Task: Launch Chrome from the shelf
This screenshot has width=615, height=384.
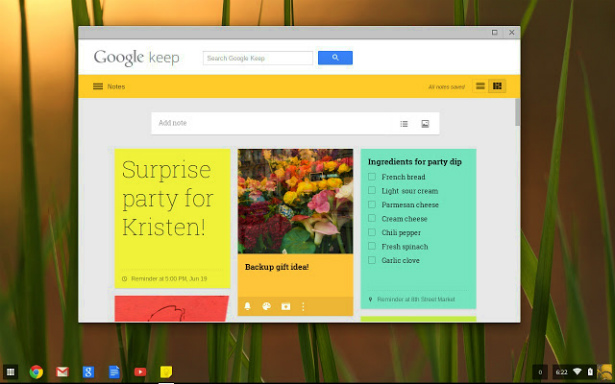Action: pyautogui.click(x=36, y=371)
